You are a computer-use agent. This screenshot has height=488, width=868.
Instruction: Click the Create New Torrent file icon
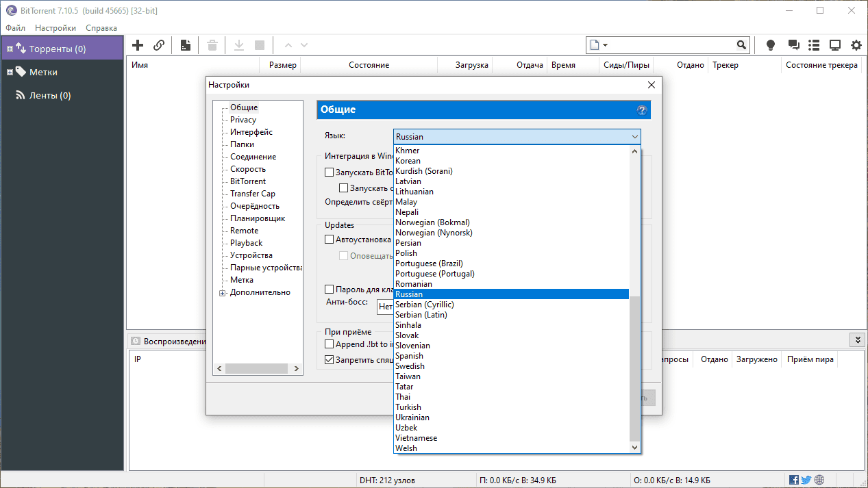[x=186, y=45]
